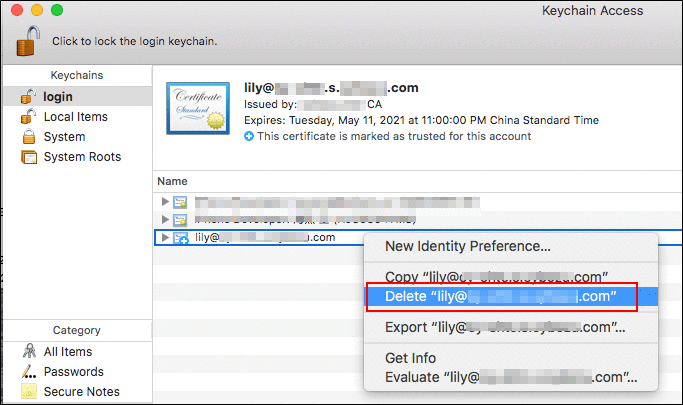Expand the lily@ certificate row's disclosure triangle
Image resolution: width=683 pixels, height=405 pixels.
(165, 237)
